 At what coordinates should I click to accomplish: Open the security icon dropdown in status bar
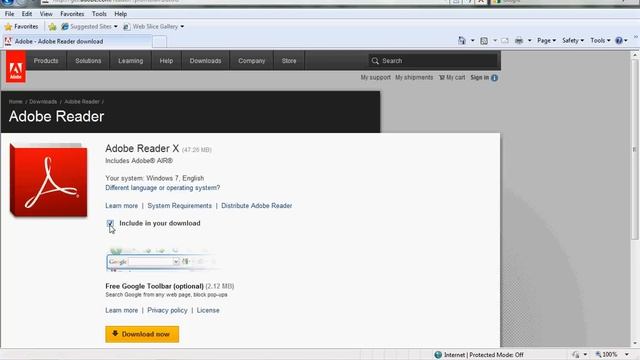point(585,355)
